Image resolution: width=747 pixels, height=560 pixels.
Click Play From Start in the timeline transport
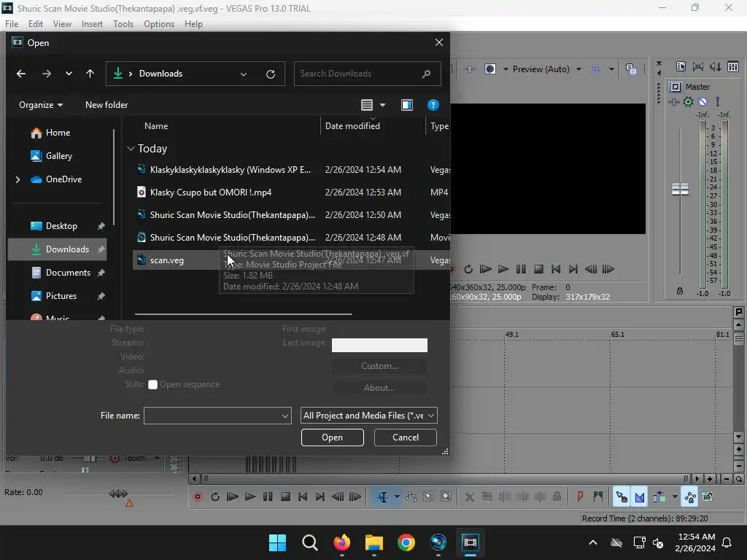point(233,497)
